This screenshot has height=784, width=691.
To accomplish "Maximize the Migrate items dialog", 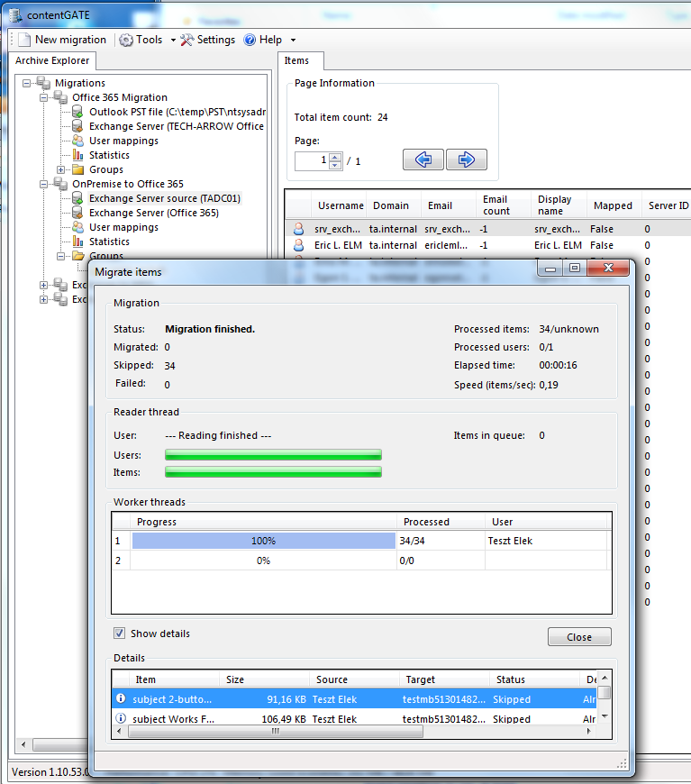I will point(575,268).
